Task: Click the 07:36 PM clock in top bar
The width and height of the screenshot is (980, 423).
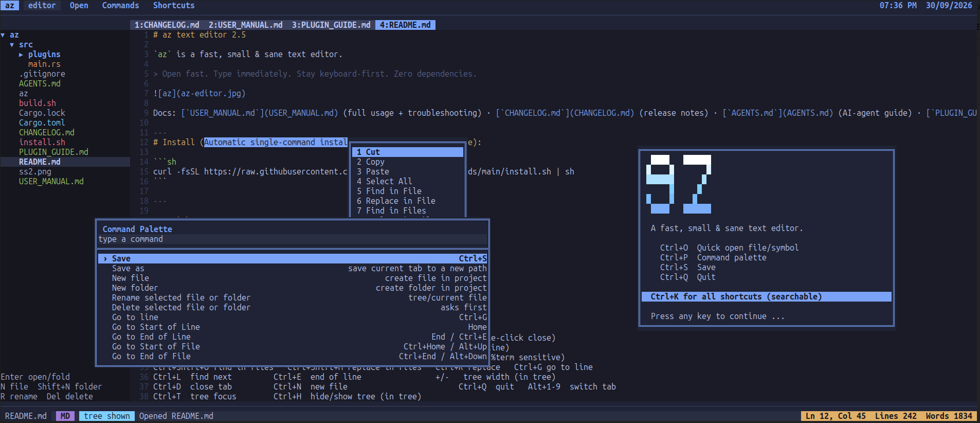Action: click(x=898, y=5)
